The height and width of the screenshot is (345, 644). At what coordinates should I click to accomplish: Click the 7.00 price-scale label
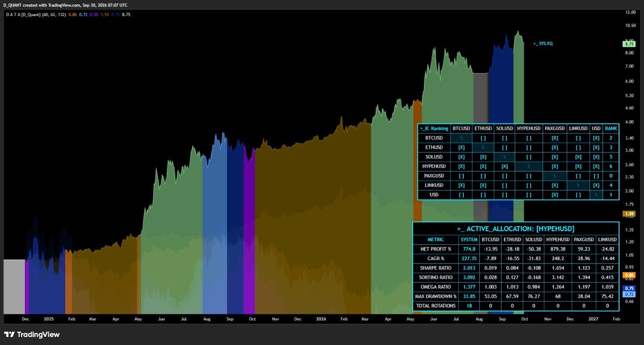point(629,66)
